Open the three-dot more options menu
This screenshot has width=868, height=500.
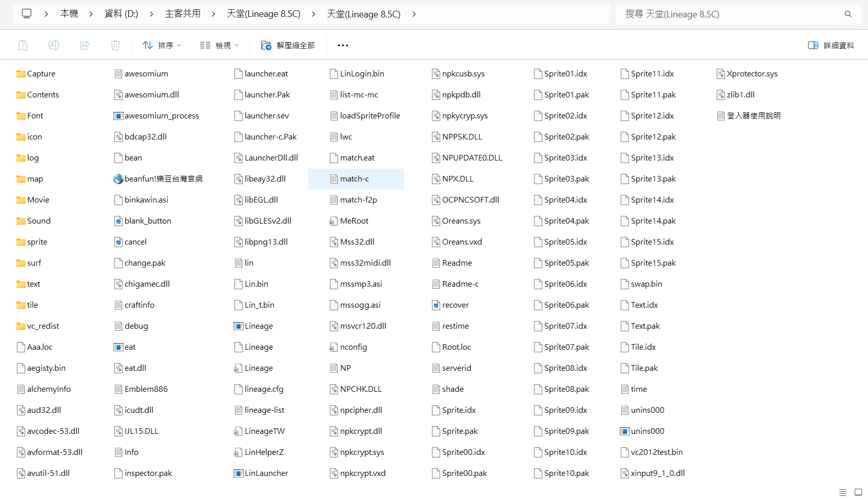343,45
